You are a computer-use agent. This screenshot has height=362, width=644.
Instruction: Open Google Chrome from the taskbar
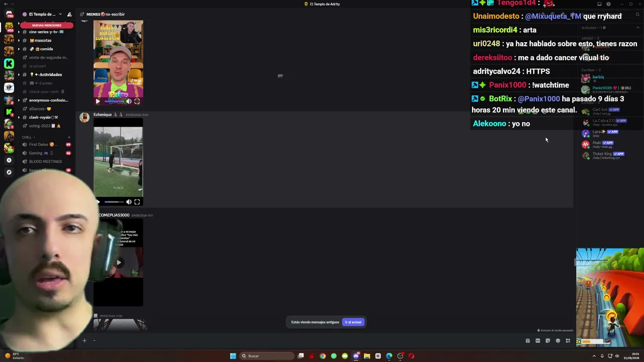tap(323, 356)
